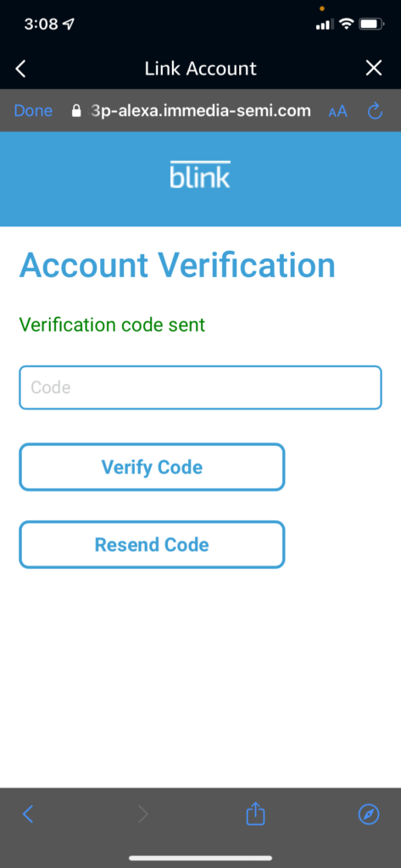This screenshot has height=868, width=401.
Task: Tap the padlock icon beside the URL
Action: coord(77,111)
